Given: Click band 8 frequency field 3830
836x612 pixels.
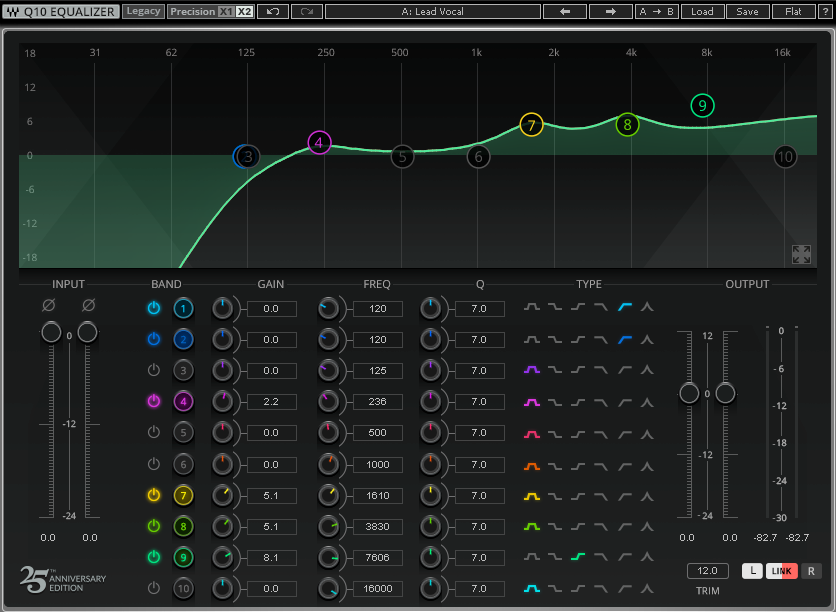Looking at the screenshot, I should [377, 527].
